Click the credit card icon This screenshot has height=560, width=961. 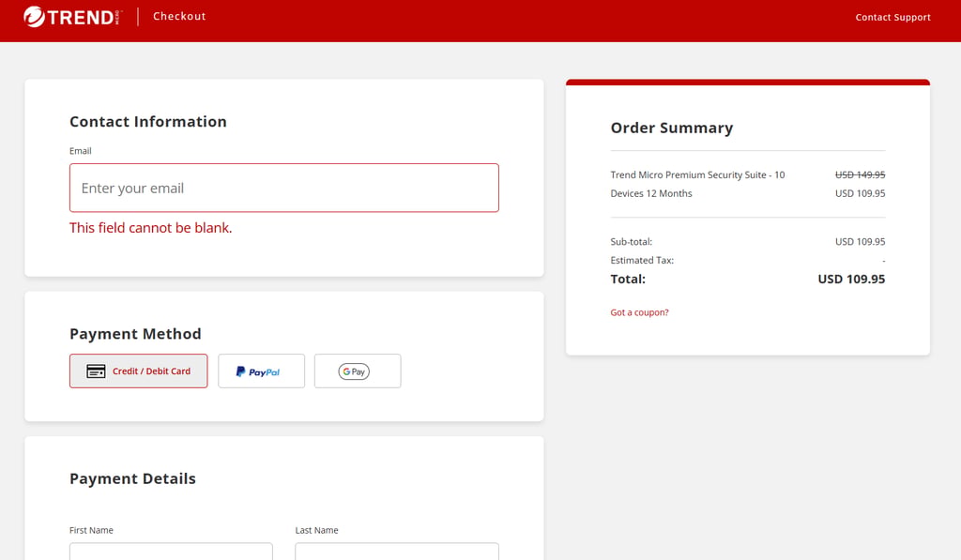coord(96,371)
